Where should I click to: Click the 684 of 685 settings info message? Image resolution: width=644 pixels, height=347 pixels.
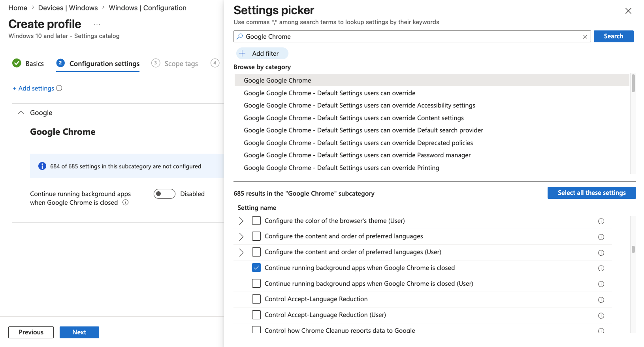[126, 166]
